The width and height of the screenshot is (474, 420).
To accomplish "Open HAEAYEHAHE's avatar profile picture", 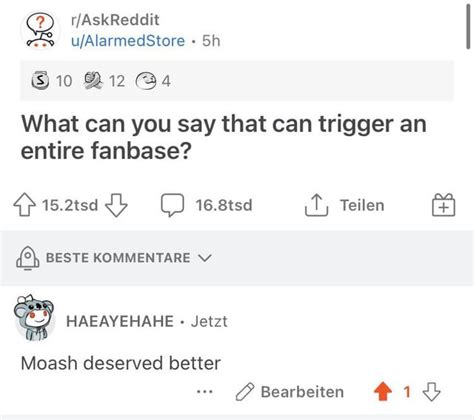I will tap(34, 317).
